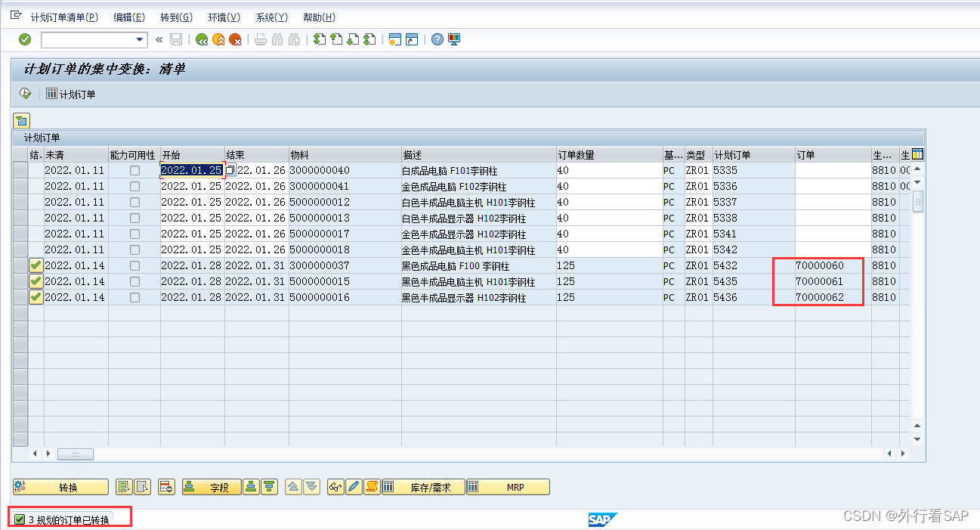This screenshot has height=530, width=980.
Task: Open the 帮助 menu
Action: click(x=319, y=17)
